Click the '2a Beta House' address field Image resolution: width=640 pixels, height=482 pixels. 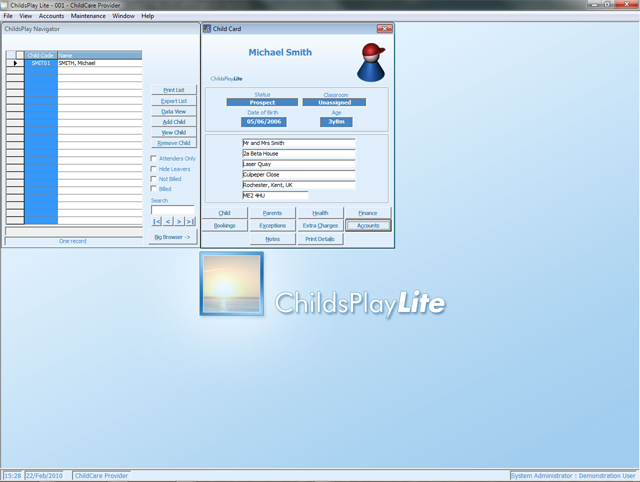click(x=298, y=153)
